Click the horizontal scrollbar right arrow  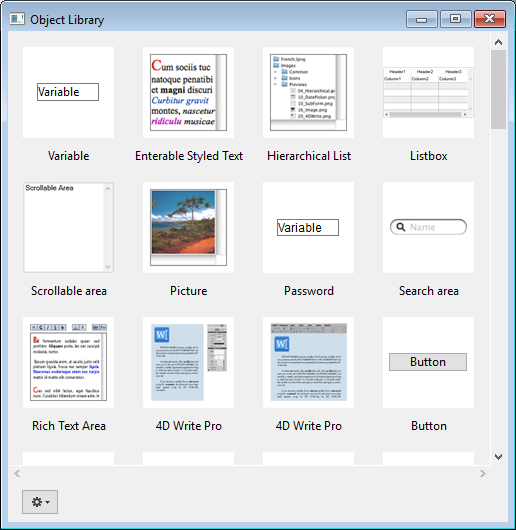click(x=483, y=474)
